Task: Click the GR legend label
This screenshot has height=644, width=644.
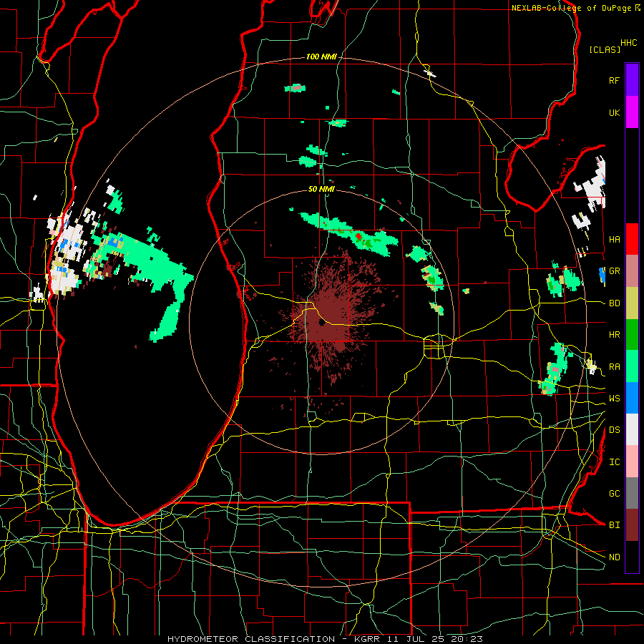Action: pos(614,271)
